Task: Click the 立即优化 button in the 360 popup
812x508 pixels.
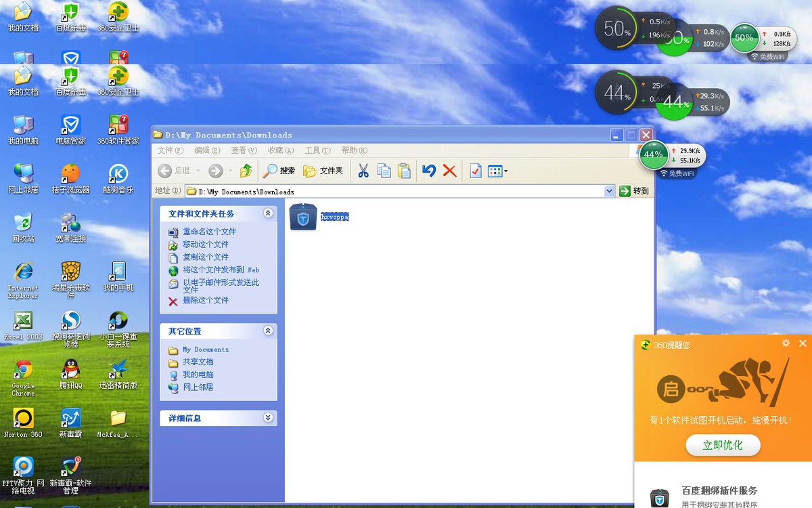Action: 722,445
